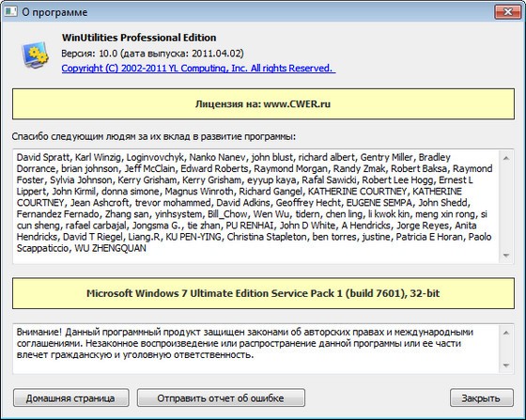
Task: Click the WinUtilities Professional Edition heading
Action: [139, 38]
